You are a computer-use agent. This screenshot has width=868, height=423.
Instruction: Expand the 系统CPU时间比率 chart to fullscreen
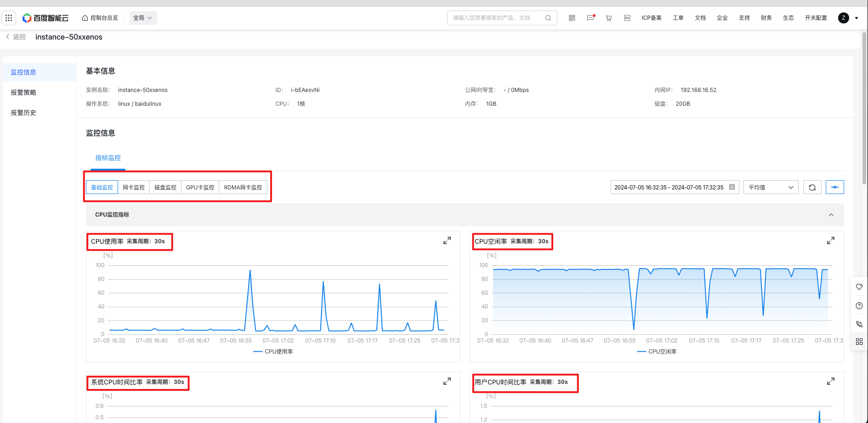(x=447, y=381)
